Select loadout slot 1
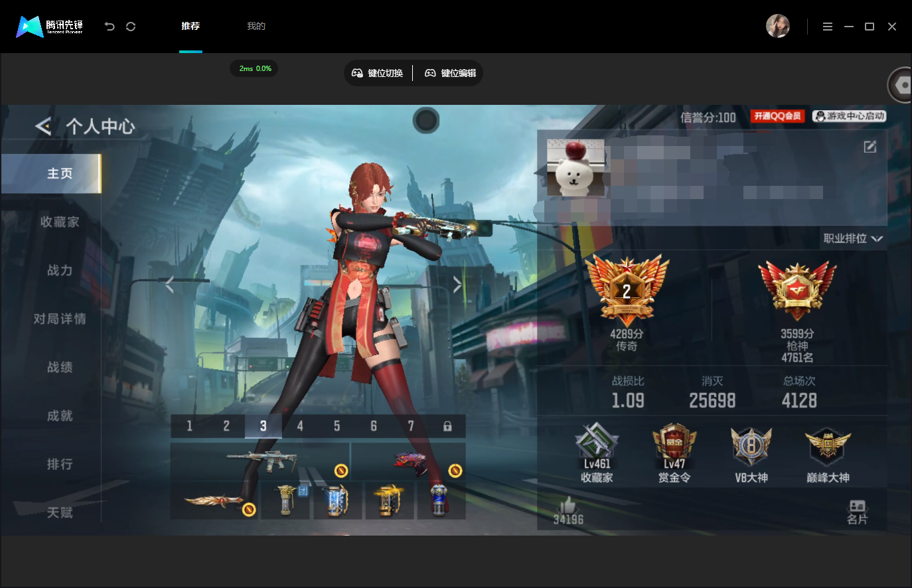 pos(189,426)
